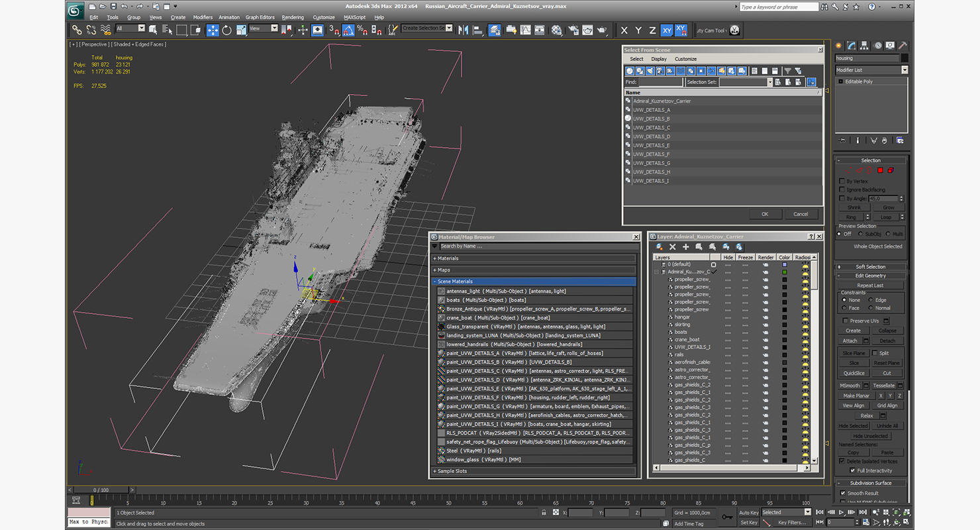This screenshot has height=530, width=980.
Task: Click the timeline slider showing 0 / 100
Action: [100, 490]
